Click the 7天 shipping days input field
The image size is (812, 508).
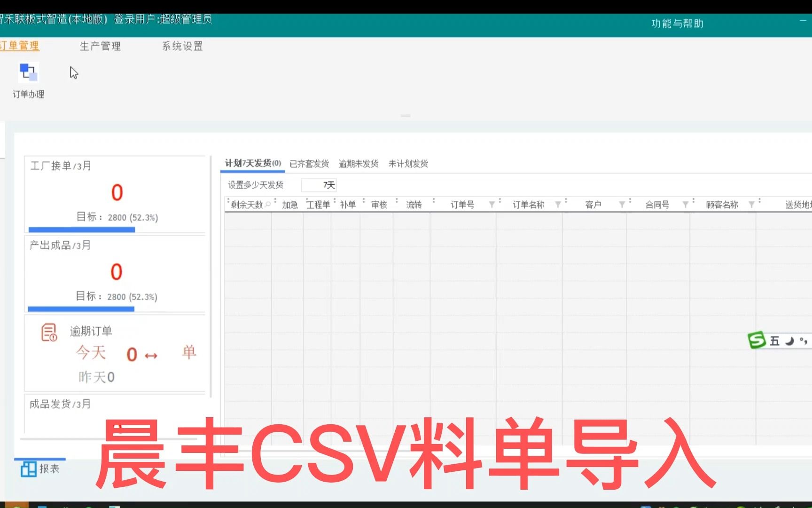[319, 185]
